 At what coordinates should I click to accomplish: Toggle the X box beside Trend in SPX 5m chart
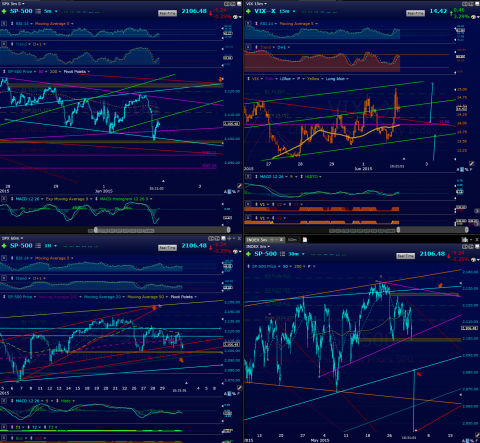coord(4,44)
